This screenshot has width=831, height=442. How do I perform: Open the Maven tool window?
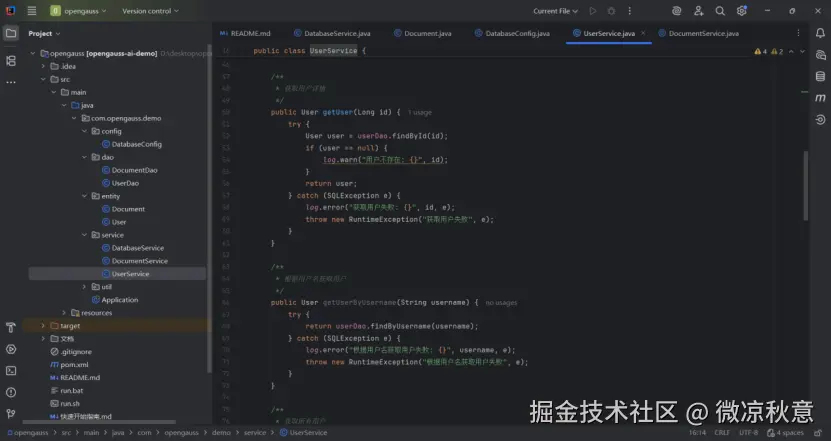[820, 98]
